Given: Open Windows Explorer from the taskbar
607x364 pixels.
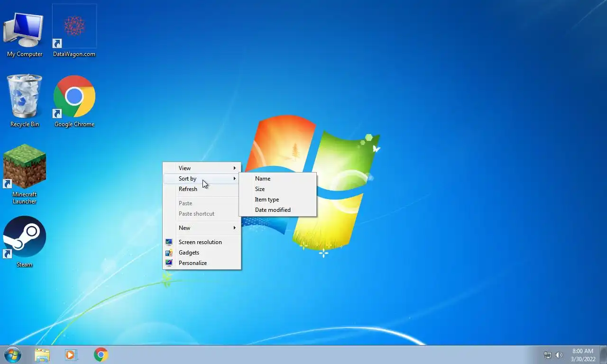Looking at the screenshot, I should (42, 355).
